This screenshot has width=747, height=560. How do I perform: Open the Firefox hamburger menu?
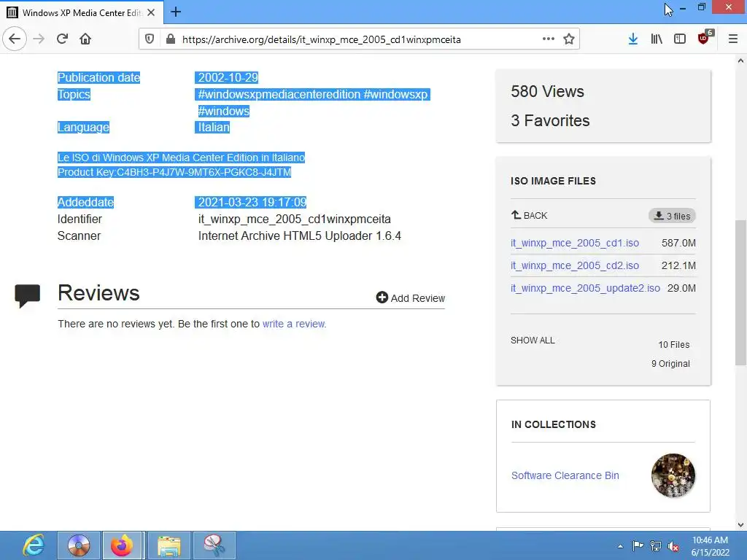click(x=733, y=39)
